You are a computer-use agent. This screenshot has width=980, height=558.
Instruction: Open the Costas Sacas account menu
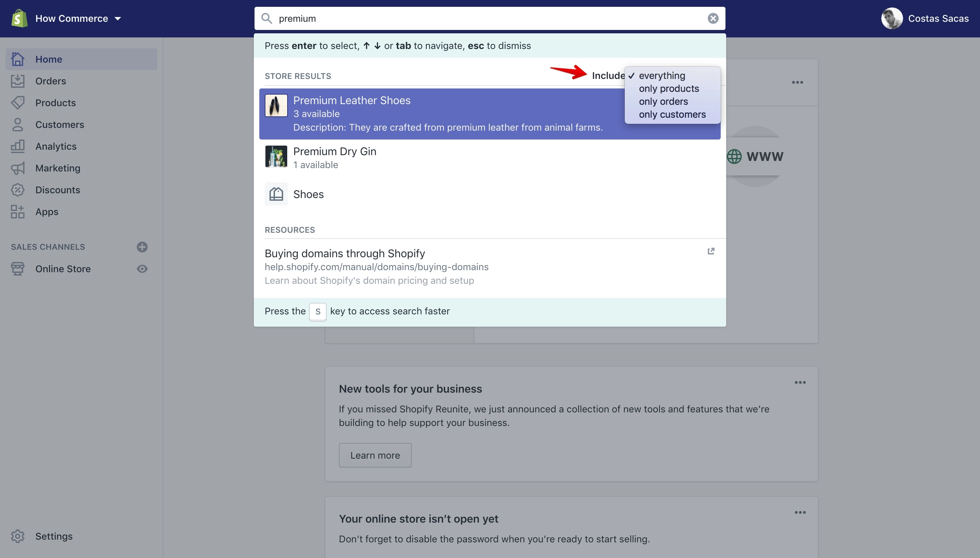pyautogui.click(x=925, y=18)
